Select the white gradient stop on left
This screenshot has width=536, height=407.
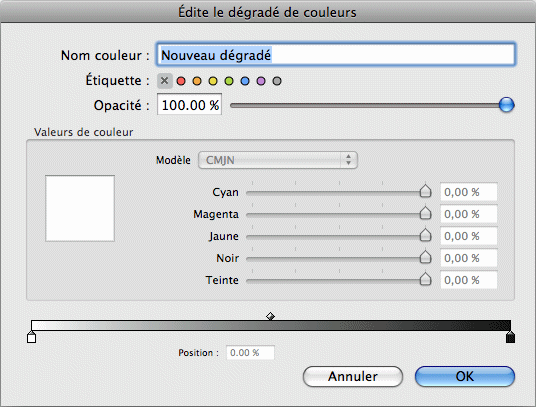click(x=31, y=337)
